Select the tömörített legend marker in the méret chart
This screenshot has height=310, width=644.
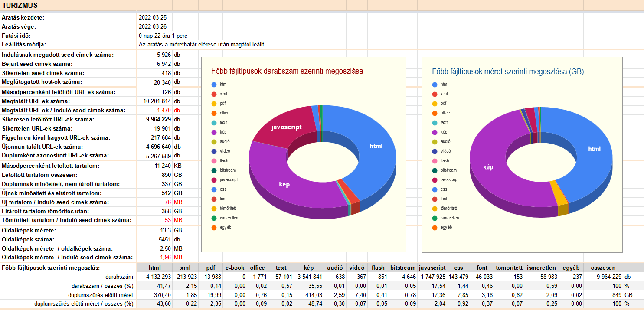(435, 209)
